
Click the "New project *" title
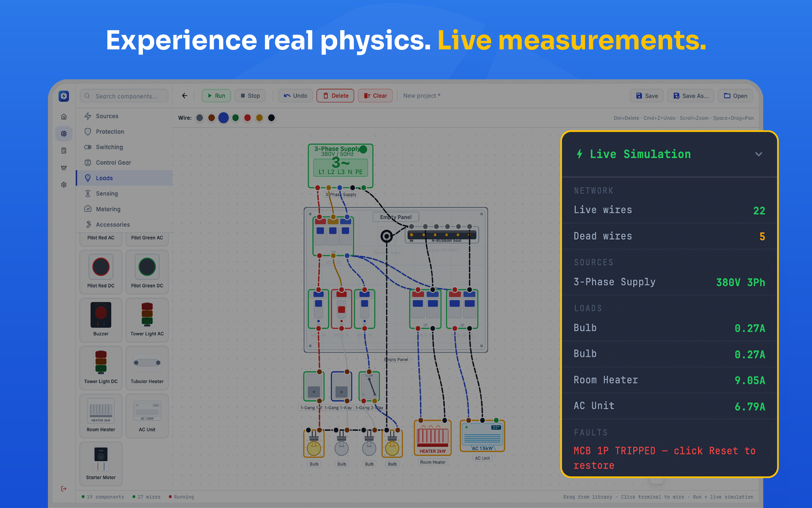tap(422, 96)
